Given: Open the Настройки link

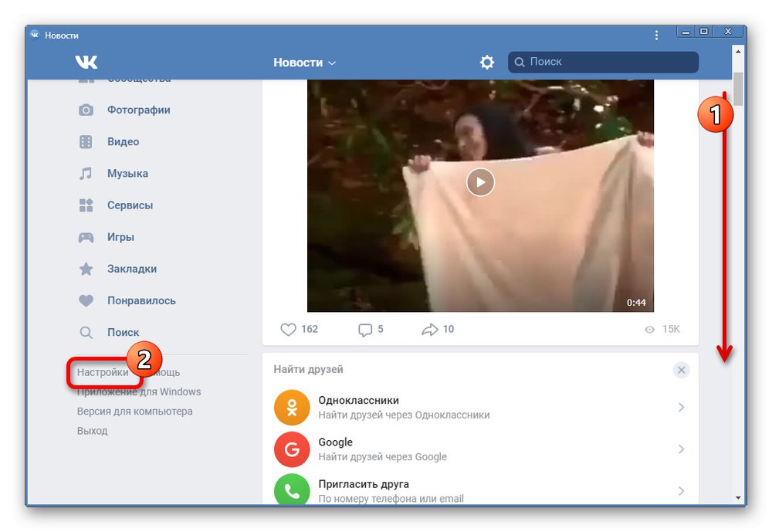Looking at the screenshot, I should (x=103, y=372).
